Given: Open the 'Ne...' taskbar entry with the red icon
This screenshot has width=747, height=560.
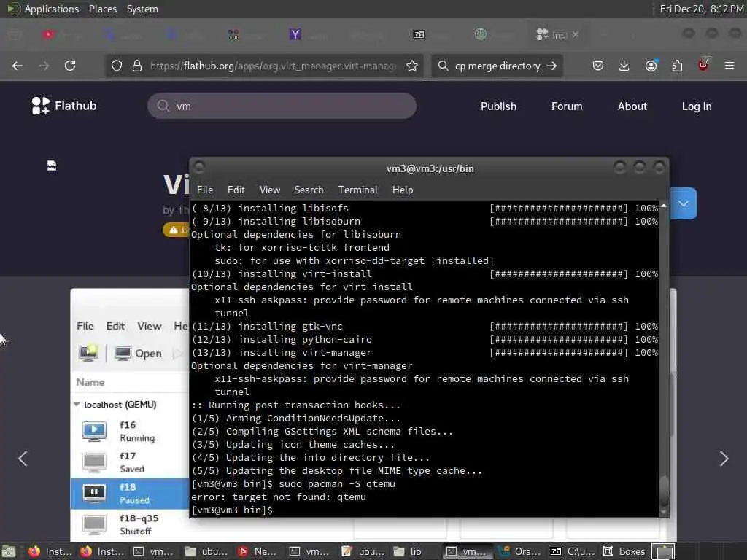Looking at the screenshot, I should 258,551.
